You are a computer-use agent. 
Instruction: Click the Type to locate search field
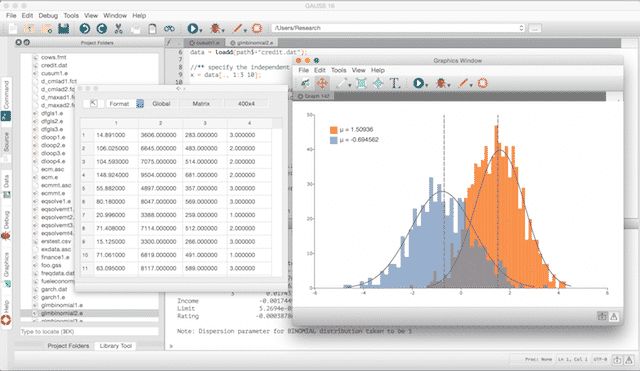(x=89, y=331)
